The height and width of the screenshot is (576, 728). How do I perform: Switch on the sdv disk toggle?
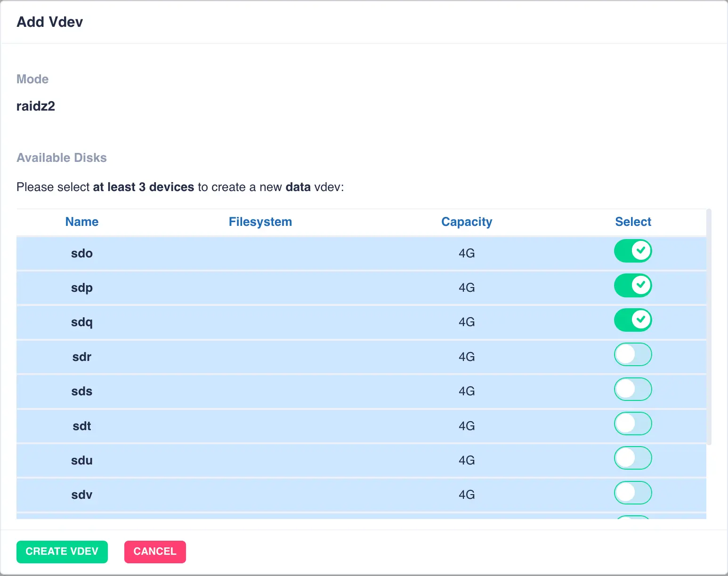pos(632,493)
